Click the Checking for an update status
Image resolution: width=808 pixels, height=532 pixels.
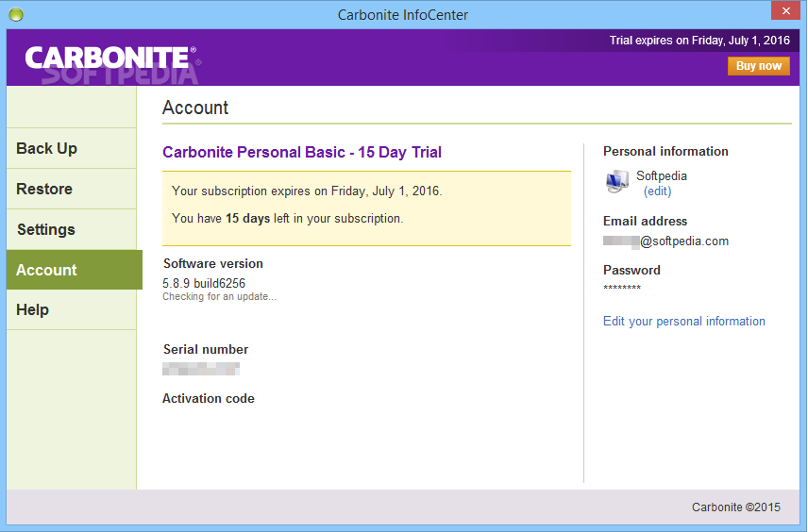220,296
